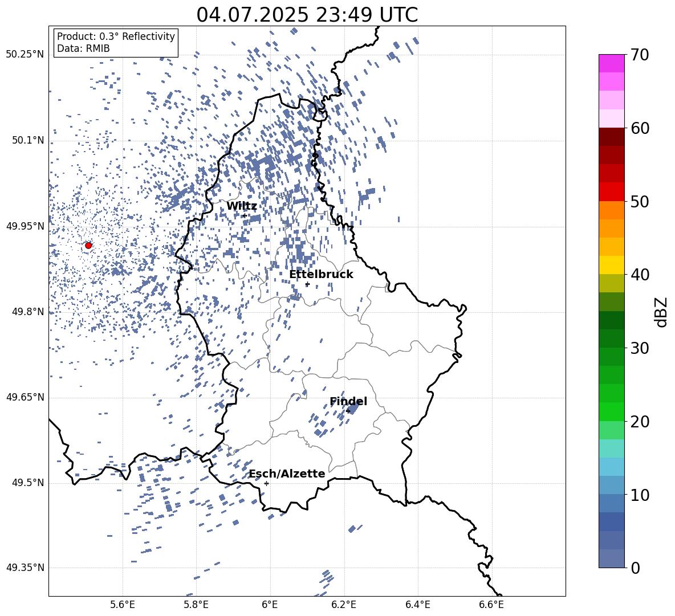Image resolution: width=675 pixels, height=616 pixels.
Task: Click the radar echo patch beside Findel
Action: (x=353, y=408)
